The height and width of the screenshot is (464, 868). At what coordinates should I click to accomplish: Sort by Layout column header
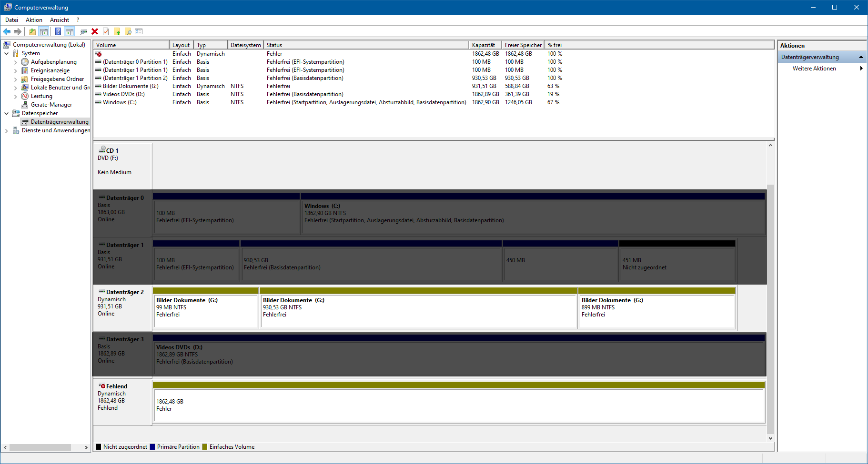pos(181,45)
